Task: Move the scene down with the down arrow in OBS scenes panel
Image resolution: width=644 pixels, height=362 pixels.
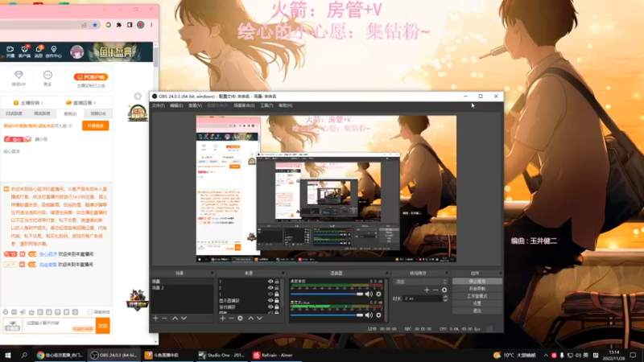Action: [184, 318]
